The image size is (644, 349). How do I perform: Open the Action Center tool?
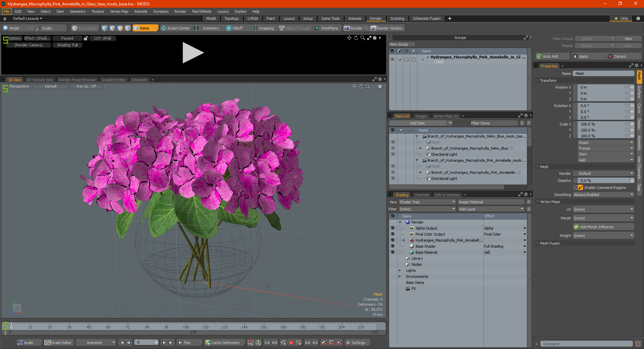click(x=175, y=28)
